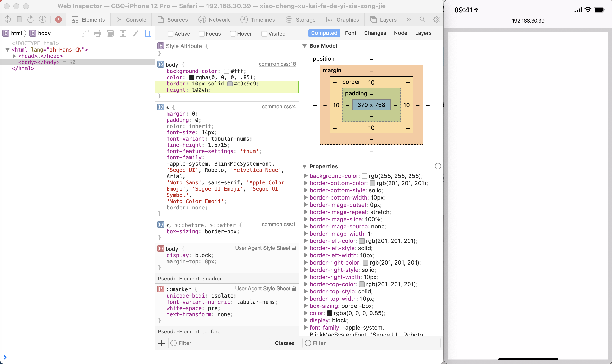This screenshot has width=612, height=364.
Task: Focus the computed properties Filter field
Action: click(371, 343)
